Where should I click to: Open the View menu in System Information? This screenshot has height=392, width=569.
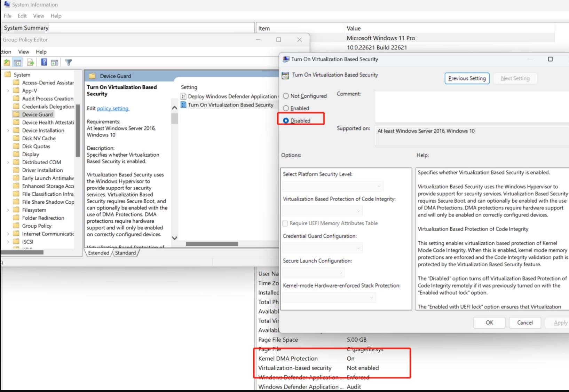pyautogui.click(x=39, y=16)
